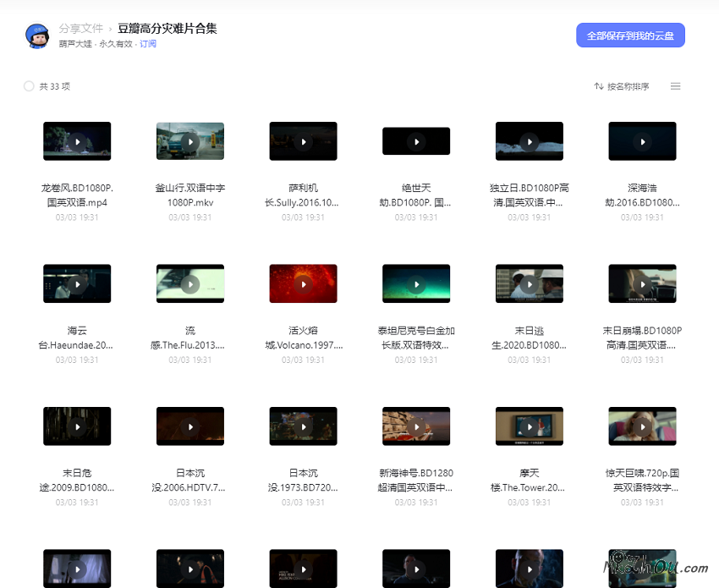
Task: Play the 萨利机长 Sully video thumbnail
Action: coord(303,141)
